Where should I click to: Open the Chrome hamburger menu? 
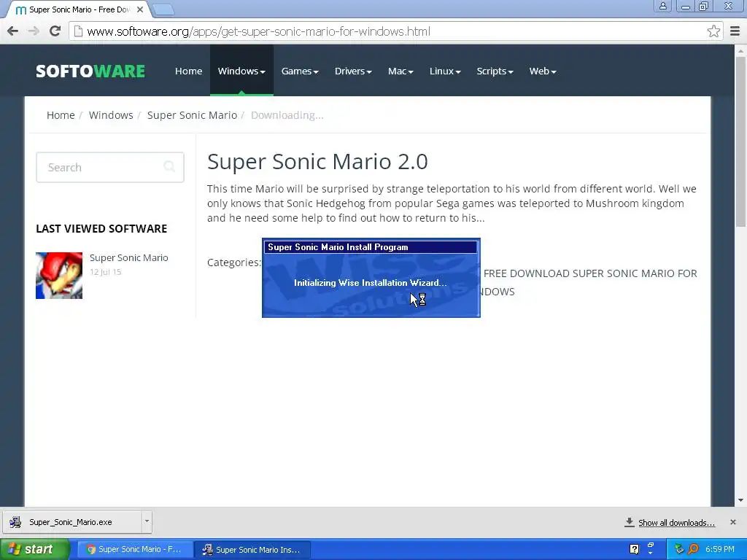pos(735,31)
